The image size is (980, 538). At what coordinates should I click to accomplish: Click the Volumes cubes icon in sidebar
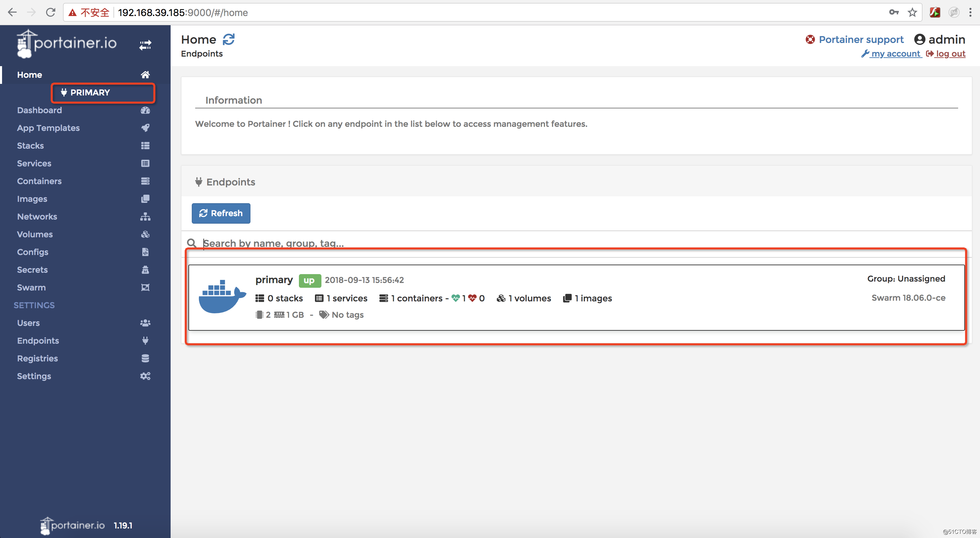pos(145,234)
